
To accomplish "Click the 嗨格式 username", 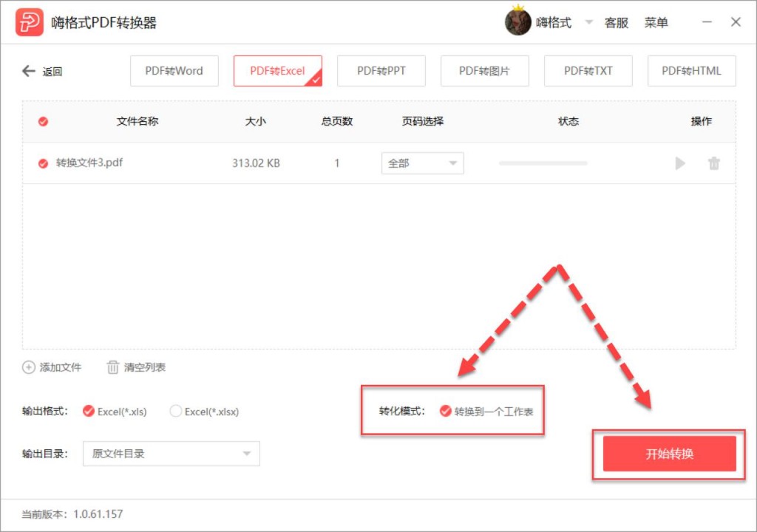I will point(553,22).
